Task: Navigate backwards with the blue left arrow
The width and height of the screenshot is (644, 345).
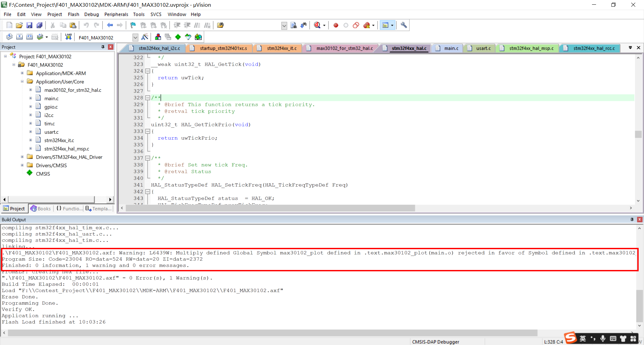Action: pyautogui.click(x=110, y=25)
